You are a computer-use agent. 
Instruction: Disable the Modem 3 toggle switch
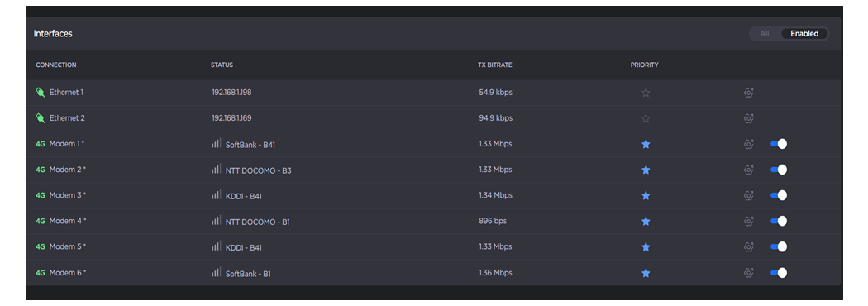coord(779,195)
